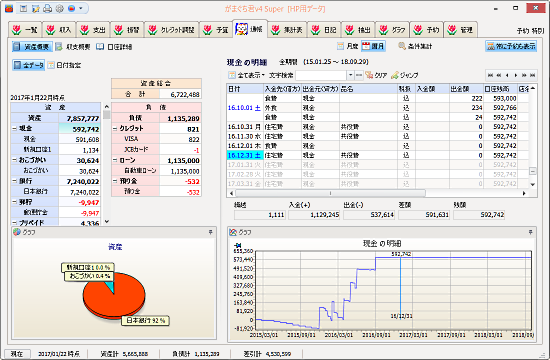Click the 文字検索 text input field

coord(321,75)
